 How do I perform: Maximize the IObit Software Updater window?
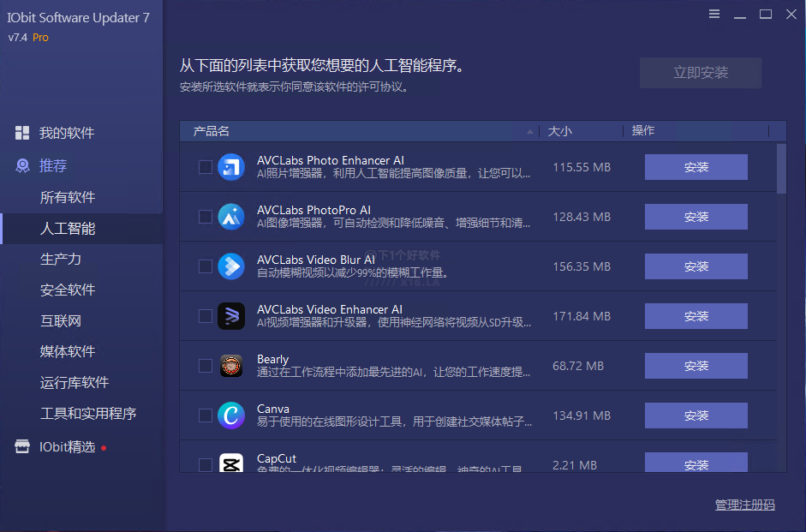[766, 14]
